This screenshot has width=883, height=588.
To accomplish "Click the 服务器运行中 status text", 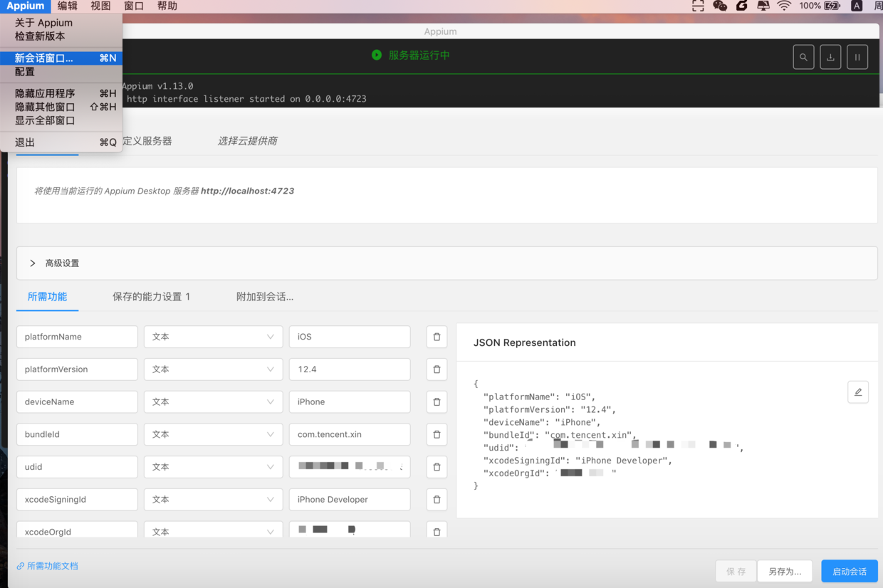I will [x=419, y=55].
